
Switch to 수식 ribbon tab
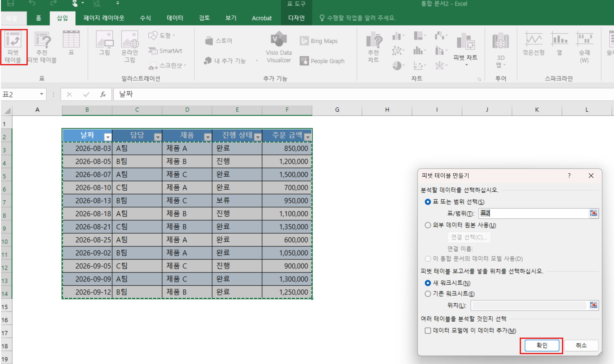145,18
